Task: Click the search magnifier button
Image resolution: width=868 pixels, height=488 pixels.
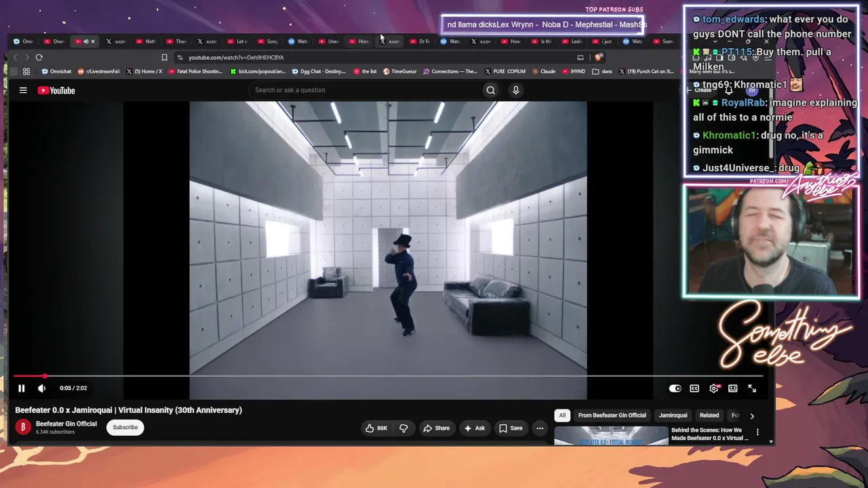Action: point(490,90)
